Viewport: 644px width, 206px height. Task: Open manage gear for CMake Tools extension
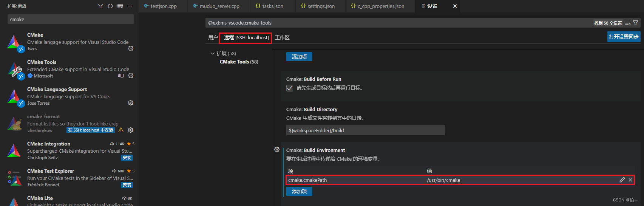coord(131,76)
